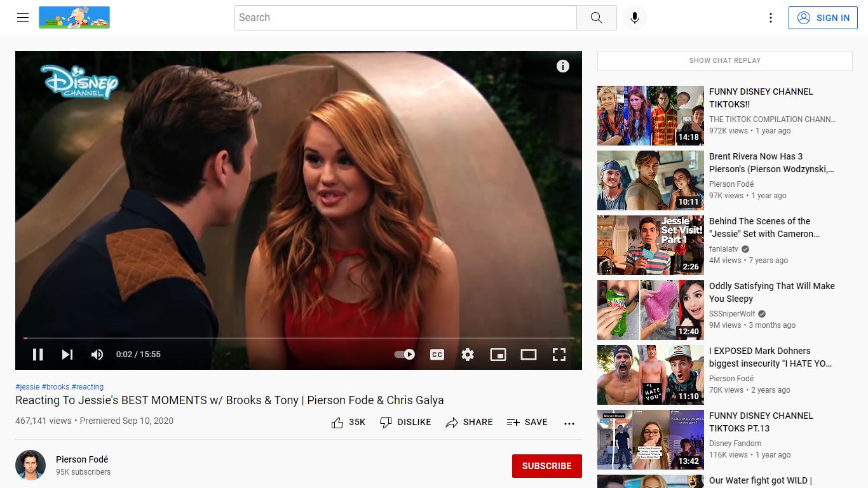The height and width of the screenshot is (488, 868).
Task: Open Brent Rivera Now Has 3 video title
Action: click(771, 163)
